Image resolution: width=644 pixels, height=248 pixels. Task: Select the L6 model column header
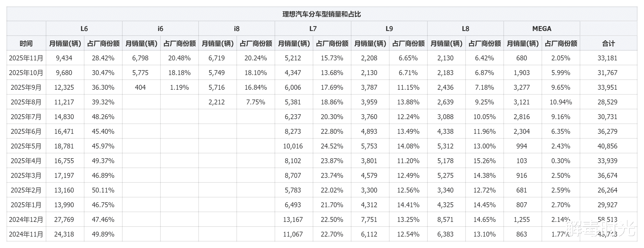tap(84, 29)
